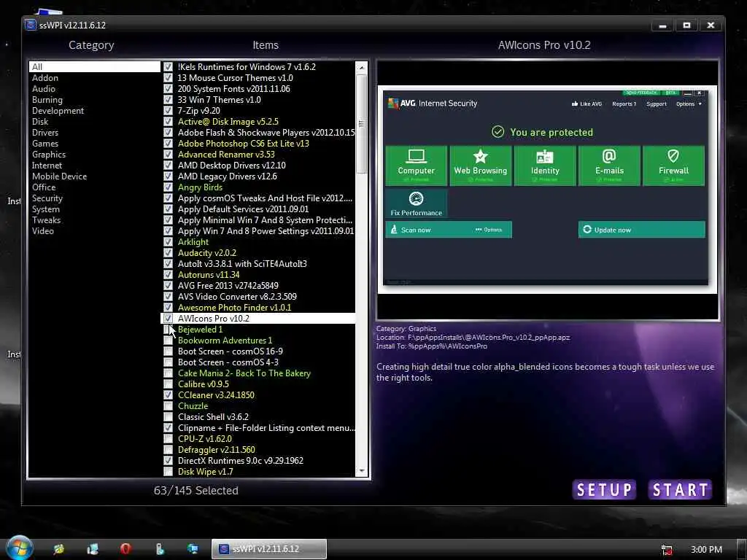Check the CPU-Z v1.62.0 checkbox
The image size is (747, 560).
point(169,438)
